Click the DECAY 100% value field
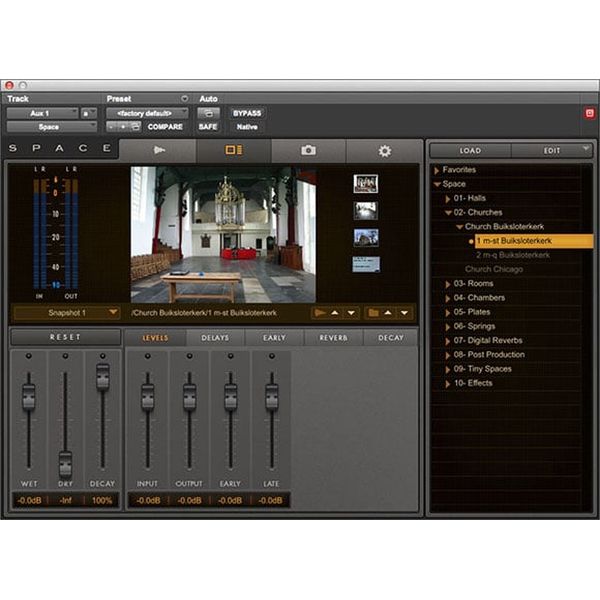The image size is (600, 600). [x=102, y=501]
